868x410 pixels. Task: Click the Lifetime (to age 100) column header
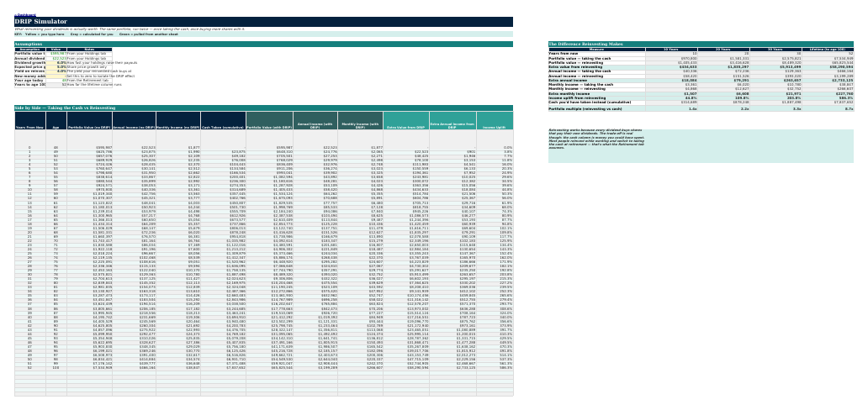(828, 50)
